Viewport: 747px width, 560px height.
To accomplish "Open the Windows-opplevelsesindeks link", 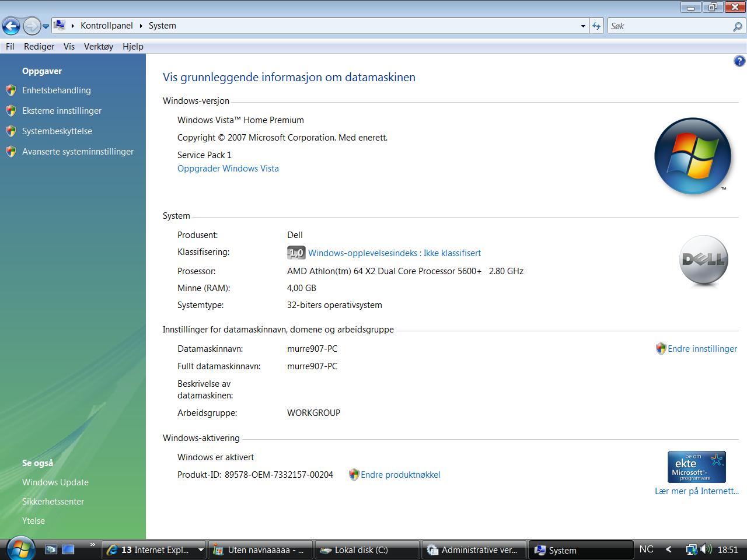I will coord(395,253).
